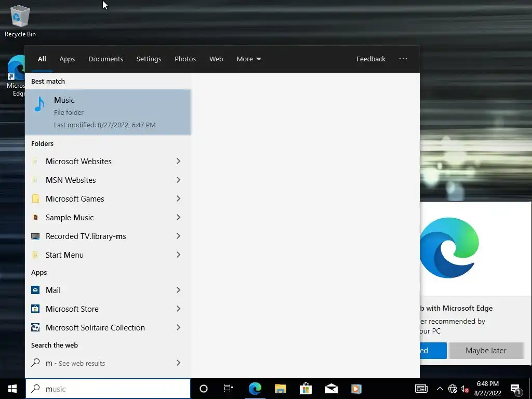The image size is (532, 399).
Task: Expand the Sample Music result arrow
Action: (179, 217)
